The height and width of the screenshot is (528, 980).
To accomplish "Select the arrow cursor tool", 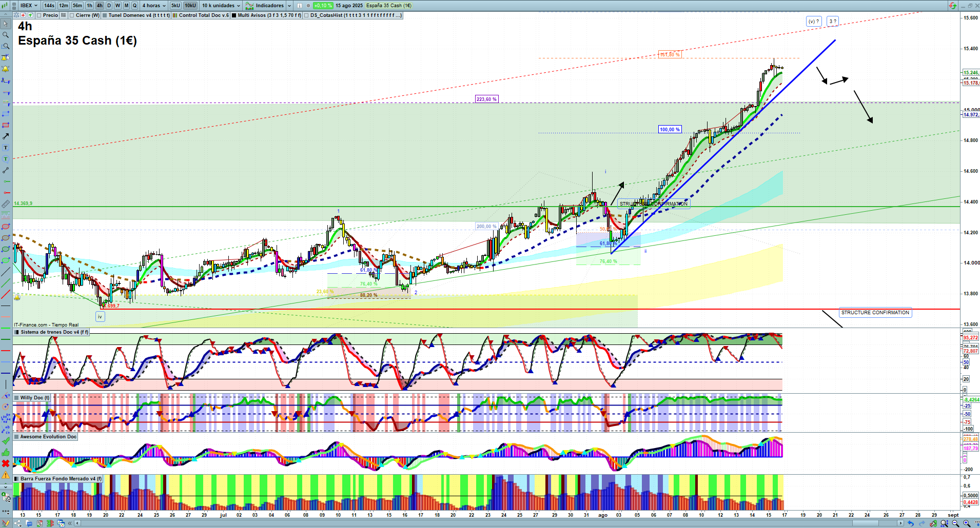I will click(x=6, y=24).
